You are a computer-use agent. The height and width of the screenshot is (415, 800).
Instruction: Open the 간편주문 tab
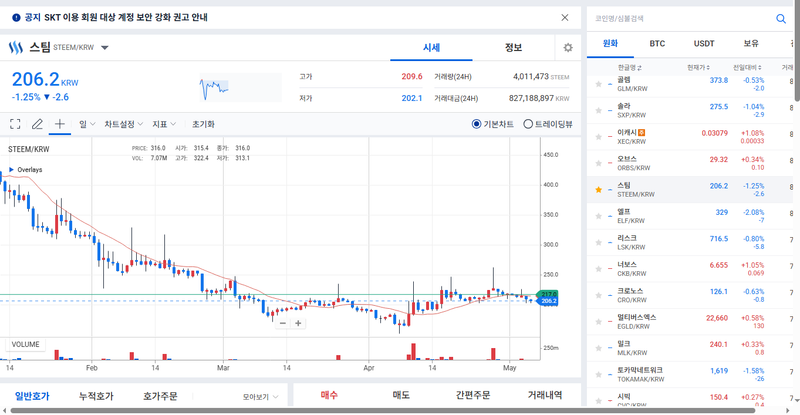coord(473,395)
